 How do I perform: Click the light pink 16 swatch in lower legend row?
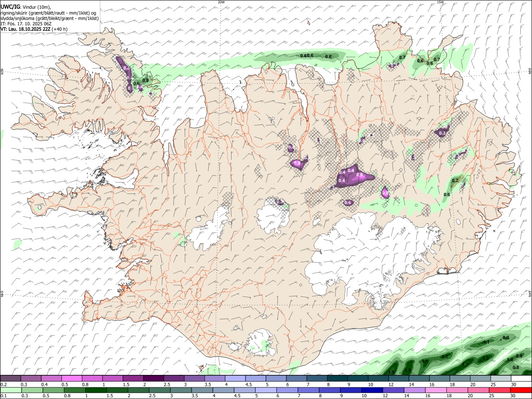pos(436,390)
